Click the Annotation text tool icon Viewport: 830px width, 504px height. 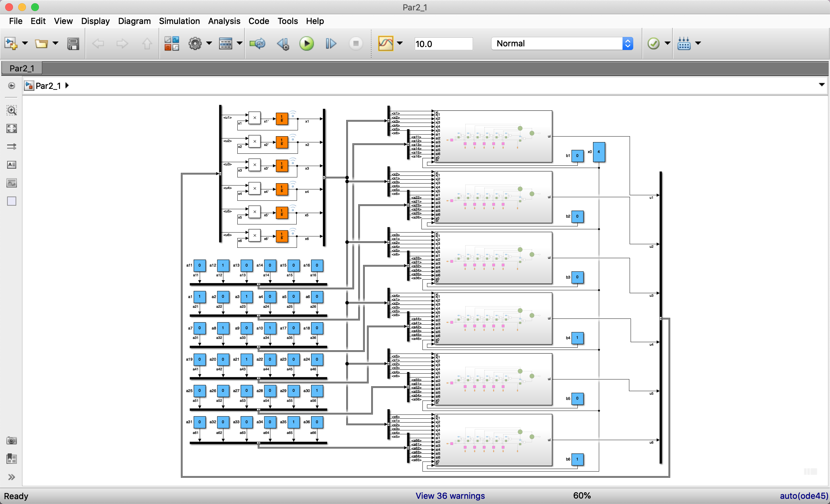pyautogui.click(x=11, y=165)
